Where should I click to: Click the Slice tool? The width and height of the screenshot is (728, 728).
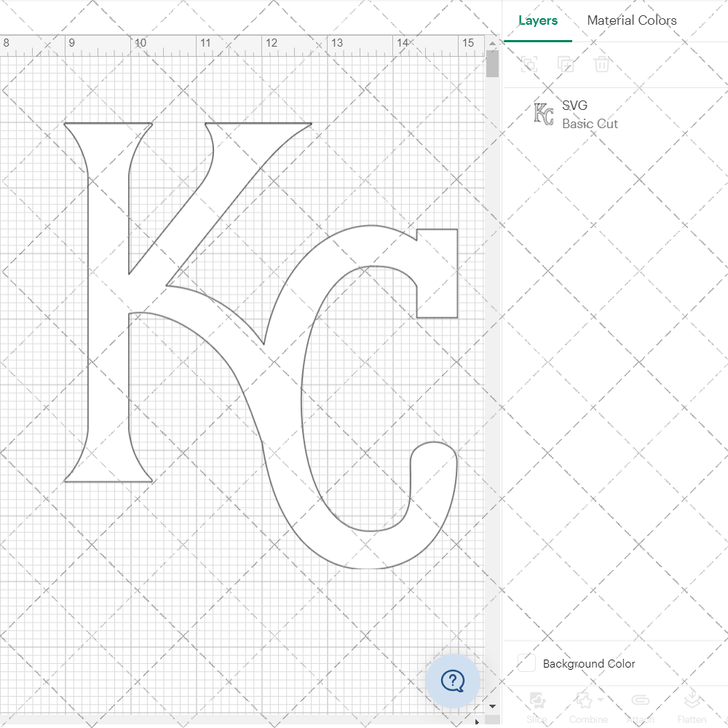(537, 707)
